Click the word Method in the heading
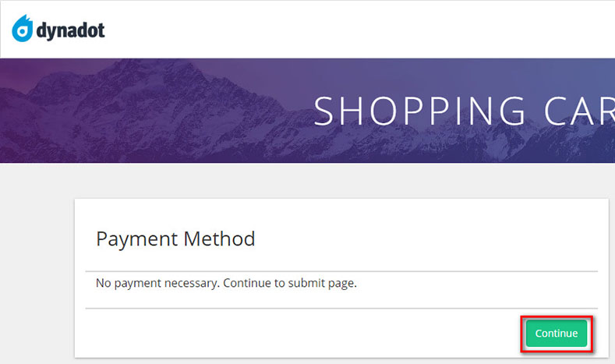This screenshot has width=615, height=364. coord(219,239)
